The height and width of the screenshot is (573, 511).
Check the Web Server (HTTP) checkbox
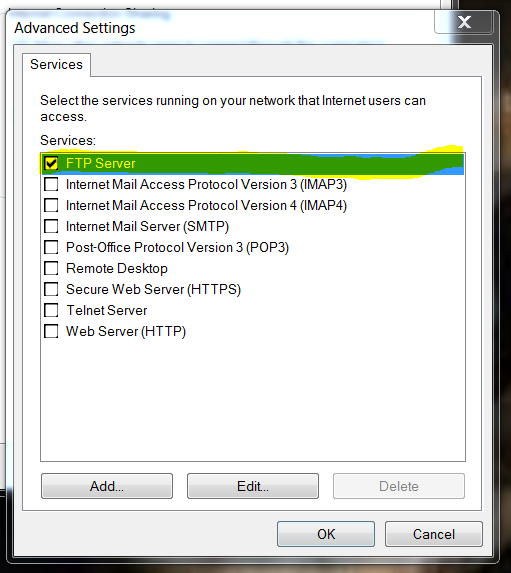click(x=51, y=331)
